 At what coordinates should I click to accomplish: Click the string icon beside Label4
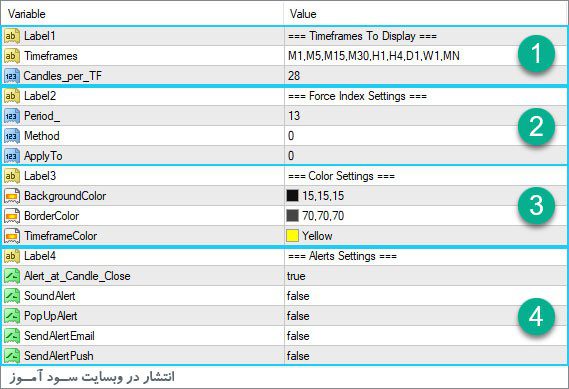12,256
